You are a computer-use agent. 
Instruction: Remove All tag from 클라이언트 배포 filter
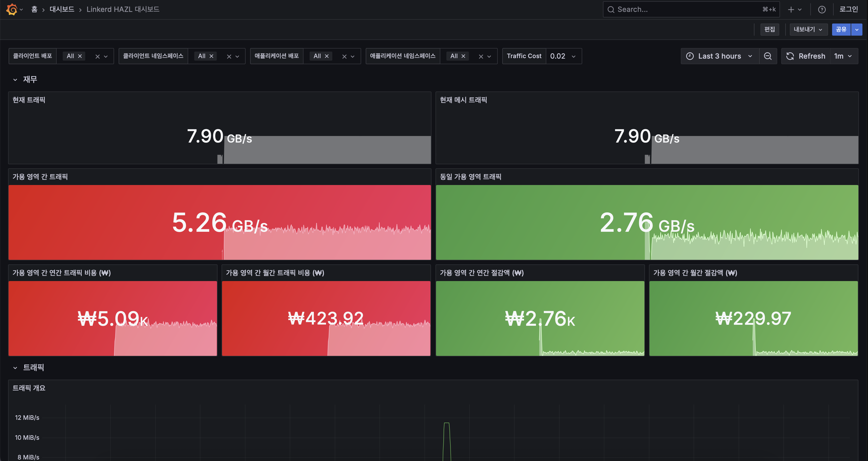[x=80, y=56]
